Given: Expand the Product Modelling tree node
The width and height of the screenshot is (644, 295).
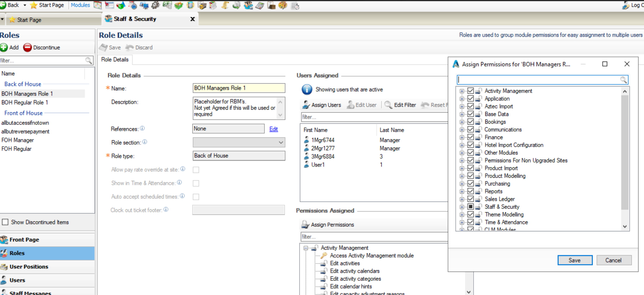Looking at the screenshot, I should coord(462,176).
